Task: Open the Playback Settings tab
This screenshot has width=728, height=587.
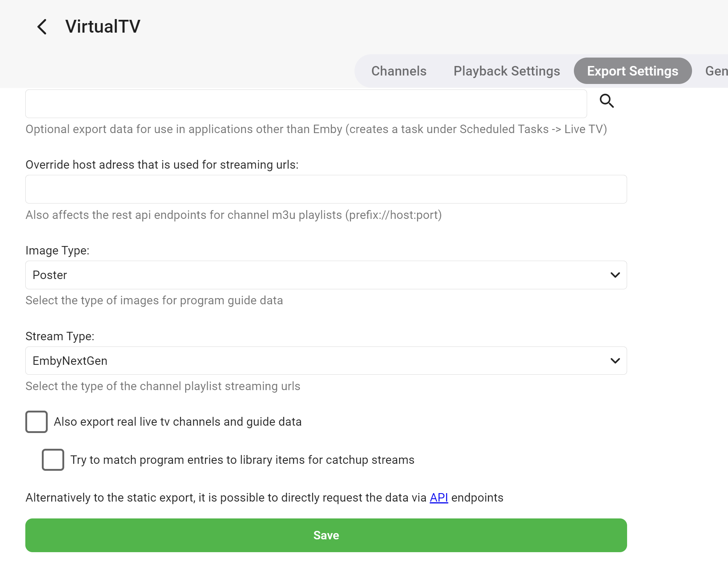Action: [x=506, y=71]
